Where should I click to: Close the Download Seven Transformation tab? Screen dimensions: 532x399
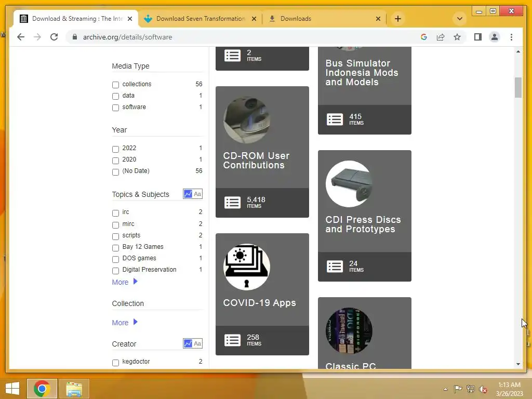tap(254, 19)
